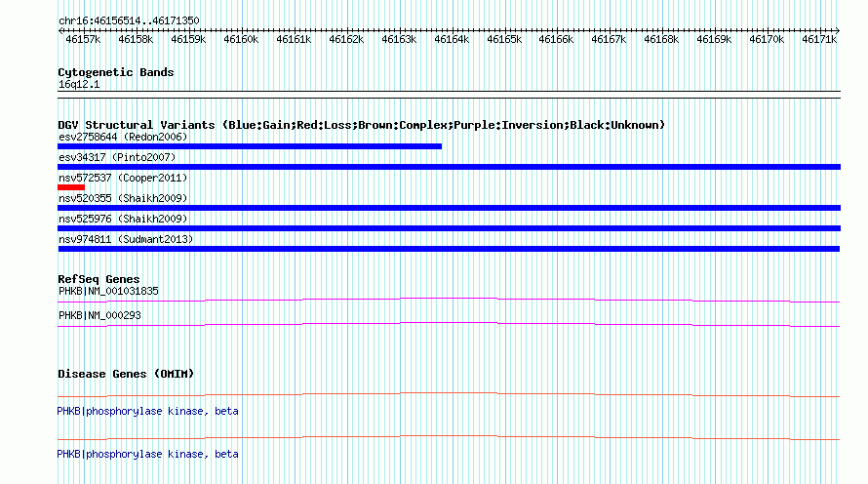
Task: Click the 46164k ruler tick label
Action: point(452,39)
